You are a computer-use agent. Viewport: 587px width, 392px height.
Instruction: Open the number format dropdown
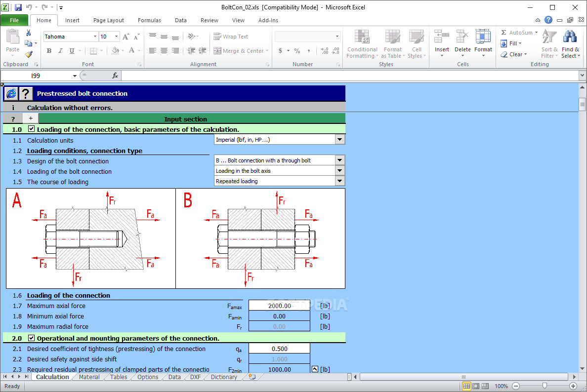click(x=337, y=37)
